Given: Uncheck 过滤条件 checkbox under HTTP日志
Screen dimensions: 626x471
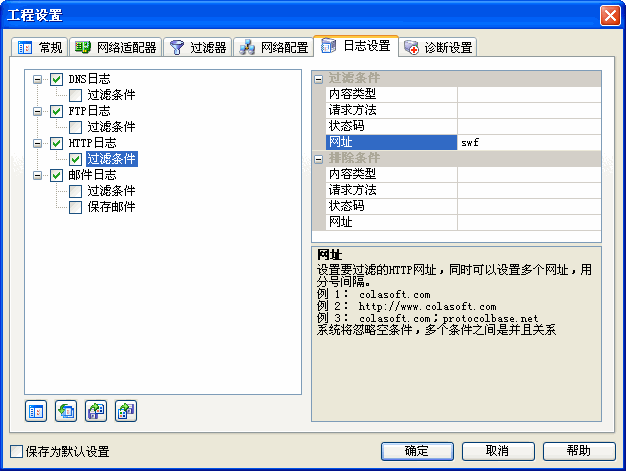Looking at the screenshot, I should (x=75, y=159).
